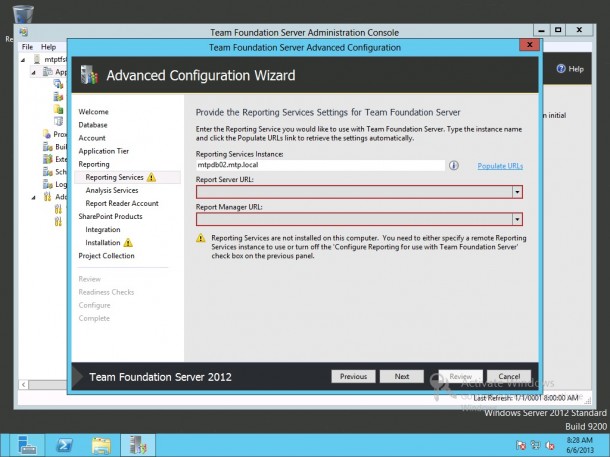The image size is (610, 457).
Task: Select mtptfs server icon in console tree
Action: click(37, 60)
